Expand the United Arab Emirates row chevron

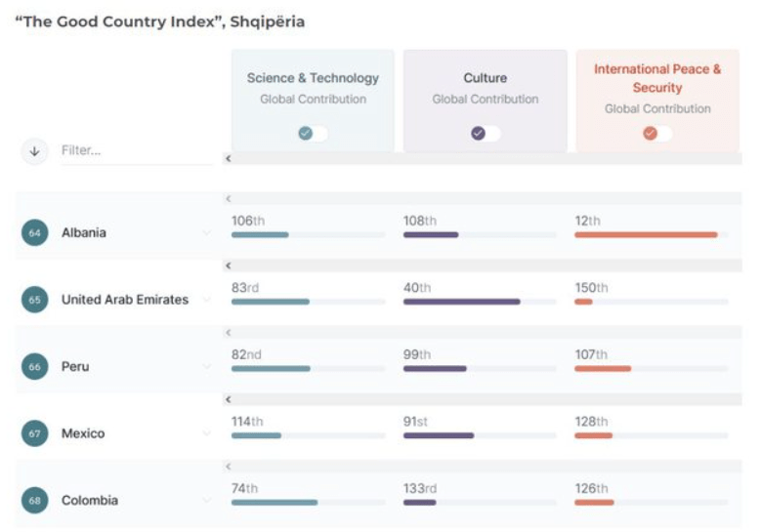pyautogui.click(x=206, y=300)
